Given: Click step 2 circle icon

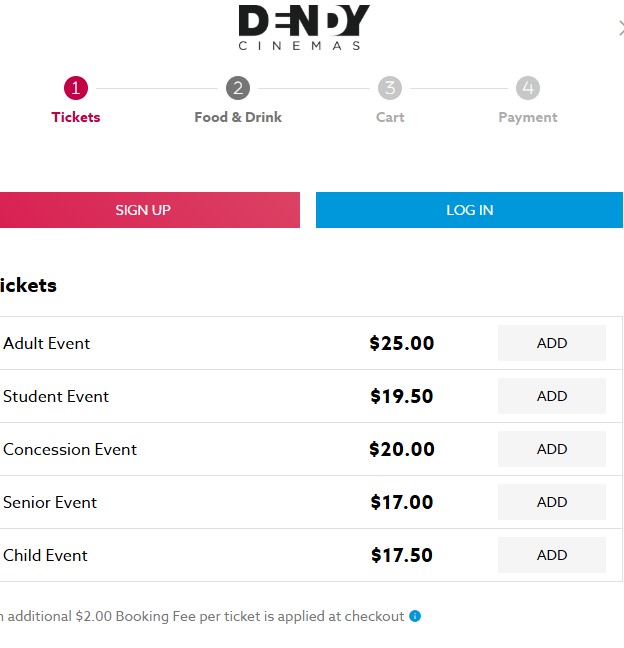Looking at the screenshot, I should pyautogui.click(x=238, y=88).
